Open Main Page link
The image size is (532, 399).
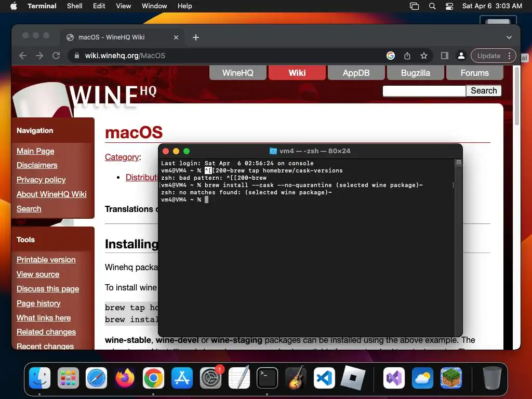[35, 151]
